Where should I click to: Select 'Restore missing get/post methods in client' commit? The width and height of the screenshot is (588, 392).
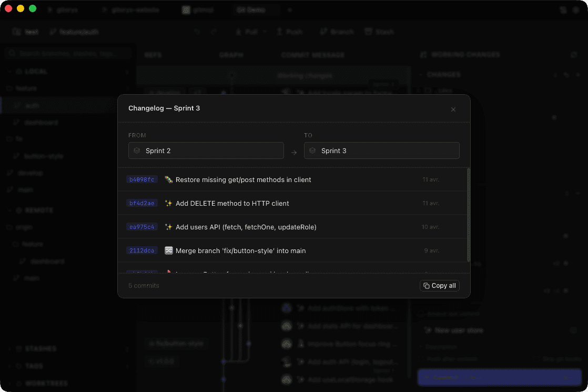click(x=292, y=179)
